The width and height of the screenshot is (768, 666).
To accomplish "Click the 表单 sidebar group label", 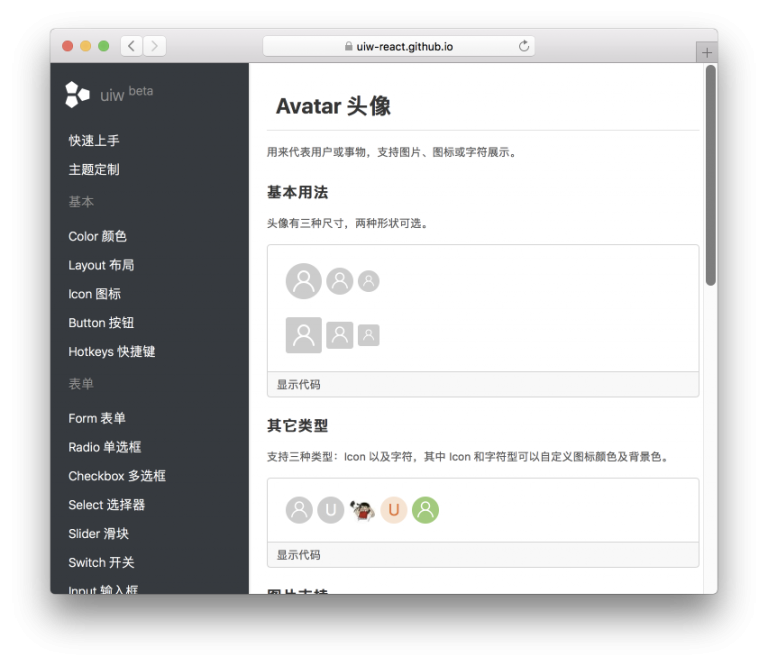I will pyautogui.click(x=81, y=383).
